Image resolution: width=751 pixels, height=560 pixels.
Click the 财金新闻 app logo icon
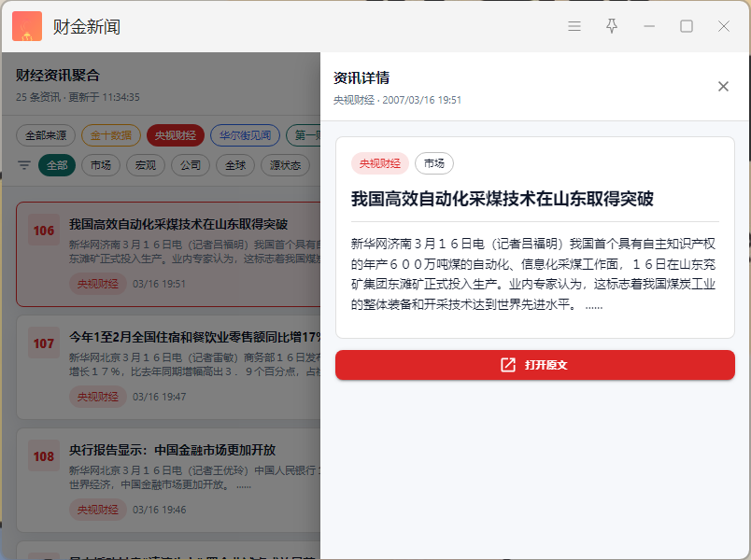pos(27,26)
